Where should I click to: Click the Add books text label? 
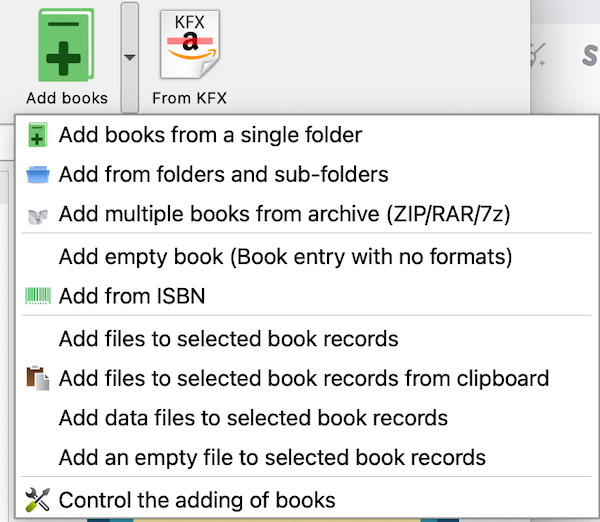pos(67,98)
